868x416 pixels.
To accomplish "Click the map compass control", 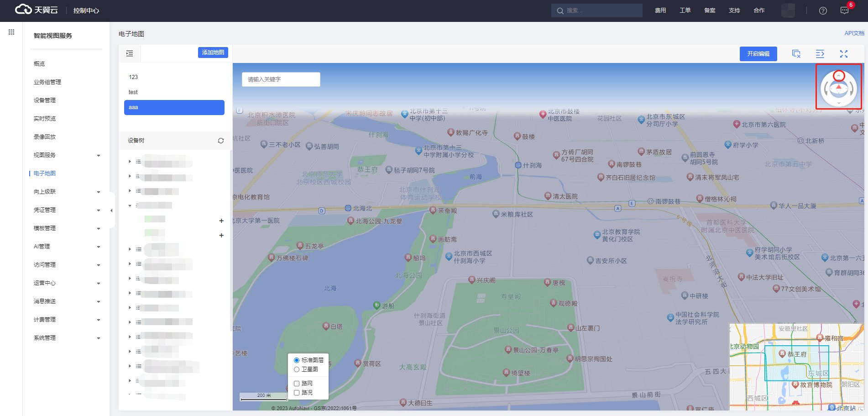I will pos(839,88).
